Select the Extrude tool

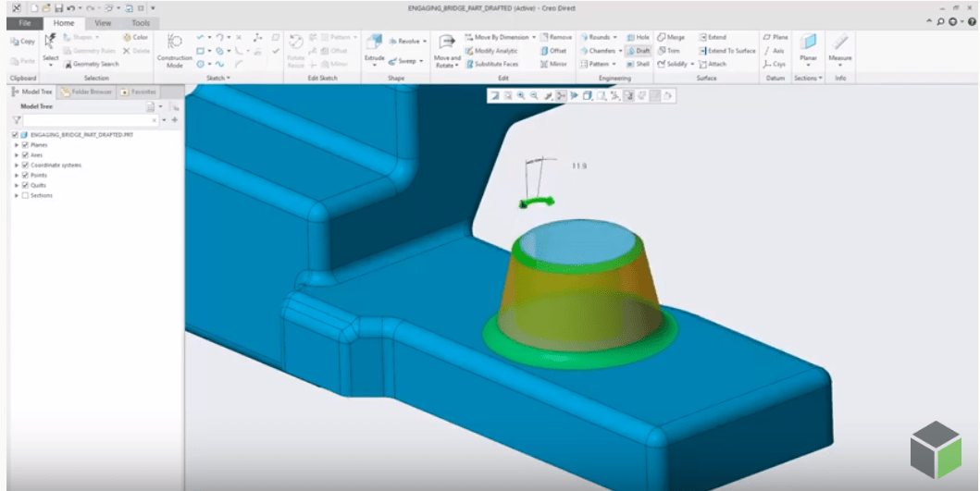click(x=374, y=47)
